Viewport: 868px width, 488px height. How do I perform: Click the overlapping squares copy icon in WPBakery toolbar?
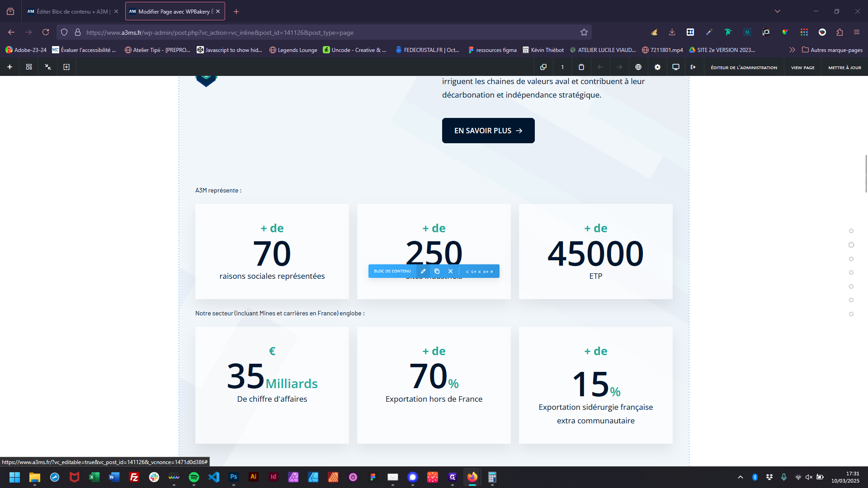[x=543, y=67]
